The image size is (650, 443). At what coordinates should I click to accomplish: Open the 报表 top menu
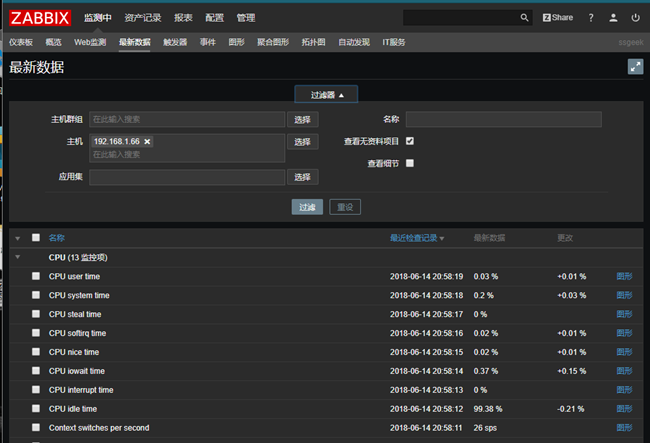[183, 18]
